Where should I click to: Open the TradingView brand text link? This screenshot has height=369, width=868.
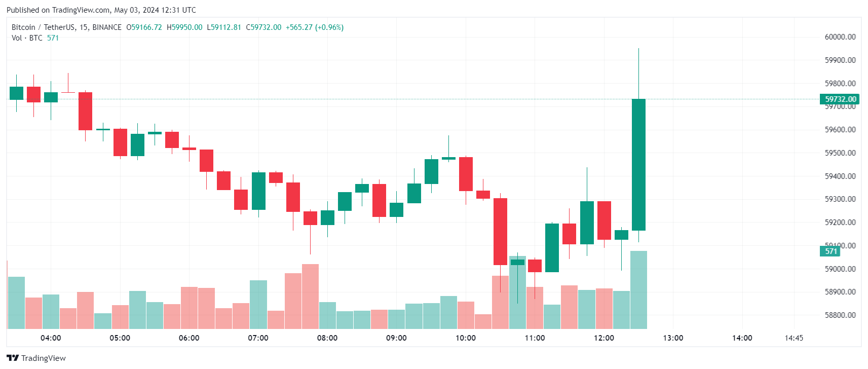(x=44, y=358)
